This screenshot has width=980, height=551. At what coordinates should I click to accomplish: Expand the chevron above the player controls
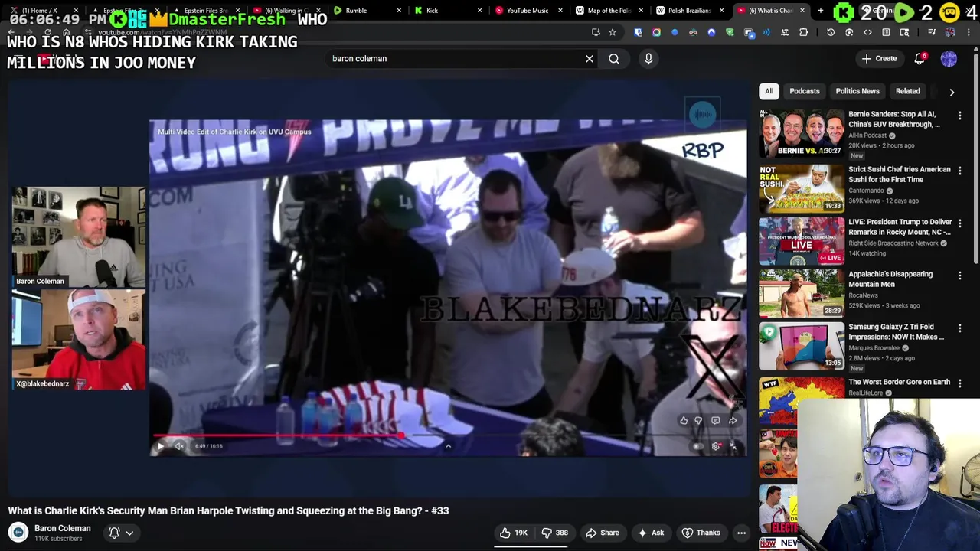click(x=448, y=445)
